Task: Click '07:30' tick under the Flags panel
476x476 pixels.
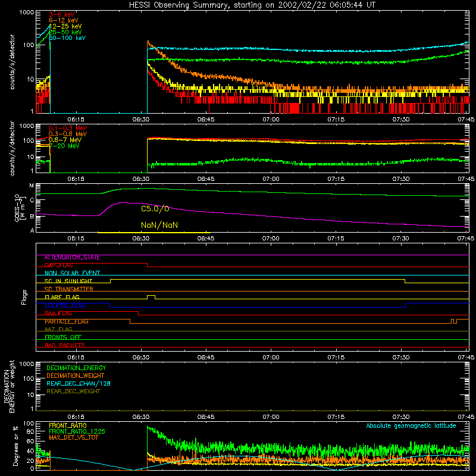Action: click(x=400, y=358)
